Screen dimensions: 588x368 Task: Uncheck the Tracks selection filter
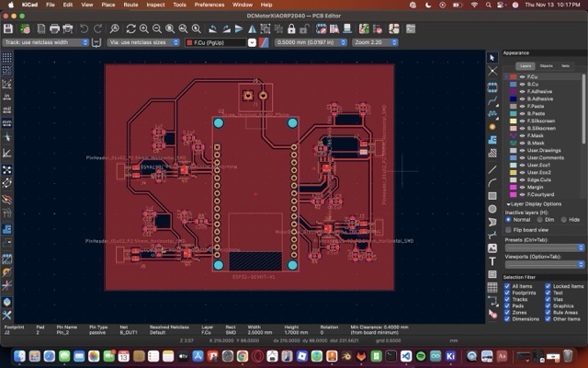tap(507, 299)
